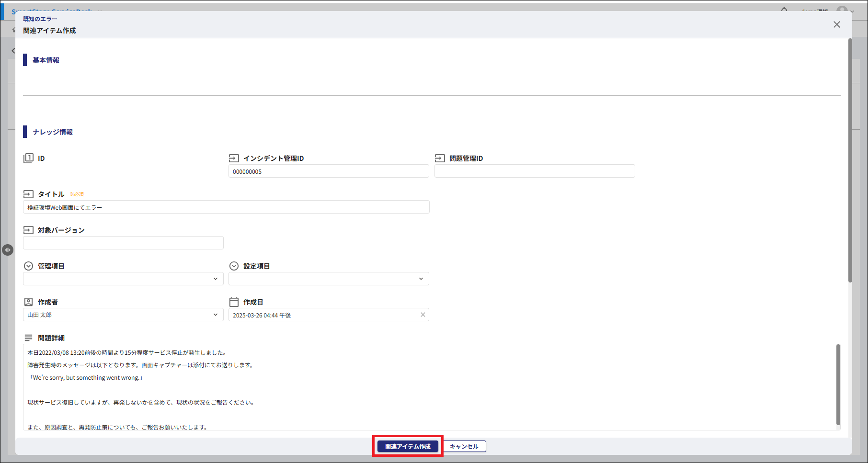
Task: Expand the 設定項目 dropdown list
Action: 329,279
